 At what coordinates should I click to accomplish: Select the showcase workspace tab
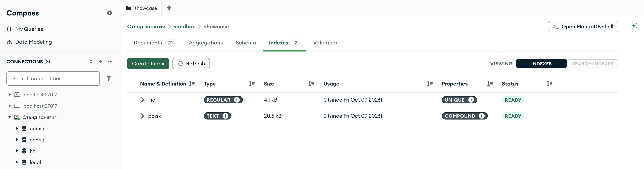pyautogui.click(x=141, y=8)
